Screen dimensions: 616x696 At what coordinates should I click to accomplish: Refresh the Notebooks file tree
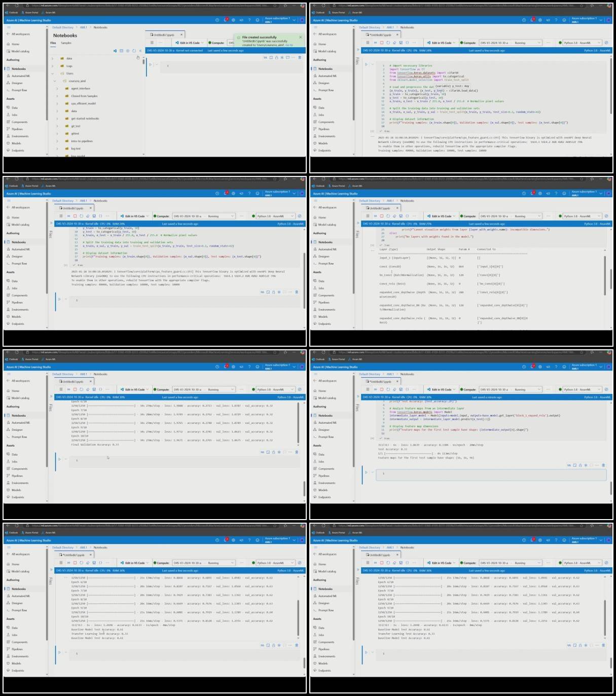[x=134, y=51]
